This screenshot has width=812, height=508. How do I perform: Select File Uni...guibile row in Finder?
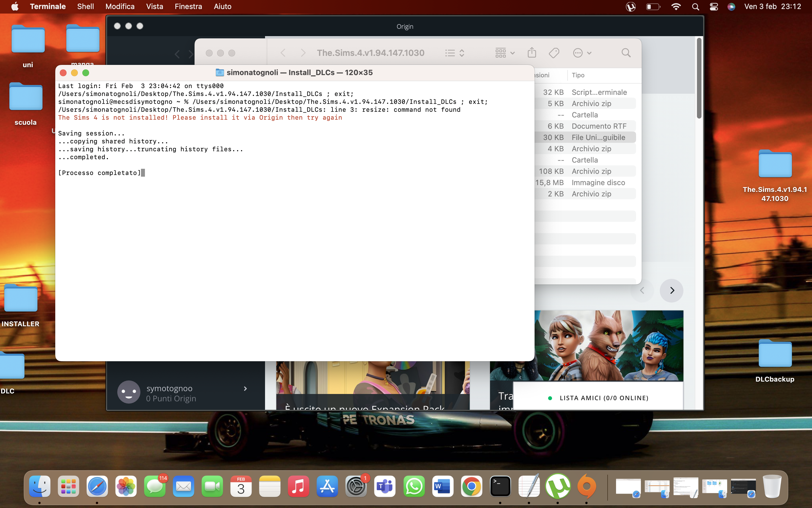click(x=586, y=137)
